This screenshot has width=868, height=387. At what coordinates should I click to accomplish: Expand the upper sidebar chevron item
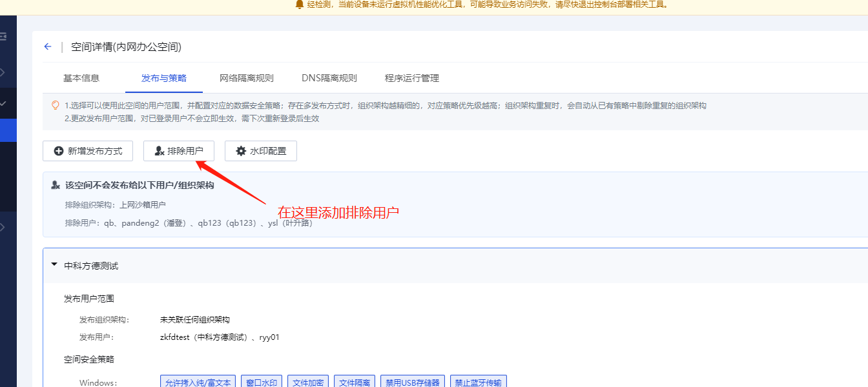[3, 72]
